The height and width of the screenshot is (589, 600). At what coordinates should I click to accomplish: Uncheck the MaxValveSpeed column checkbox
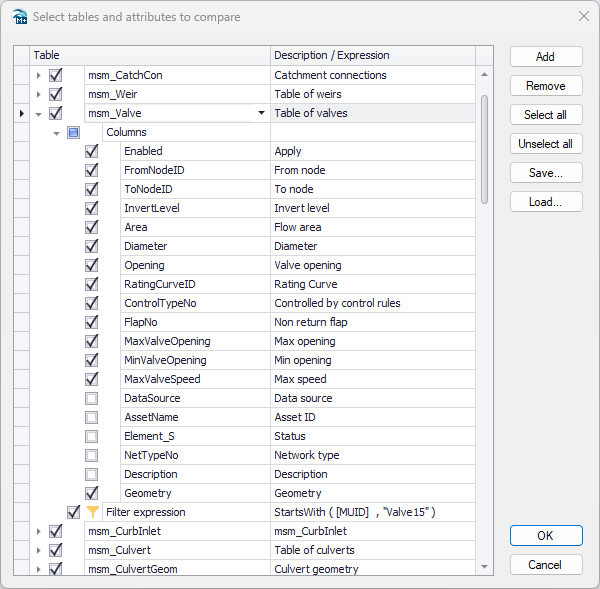point(91,379)
